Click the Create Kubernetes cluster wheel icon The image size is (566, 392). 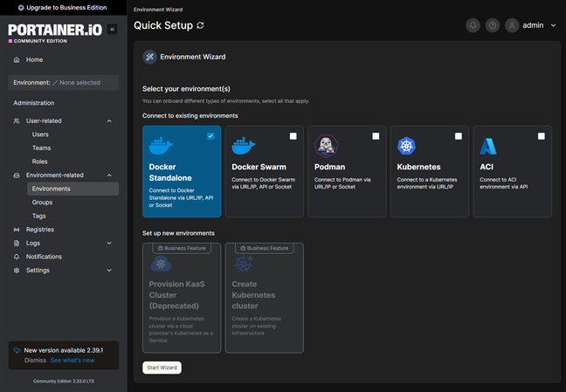244,264
